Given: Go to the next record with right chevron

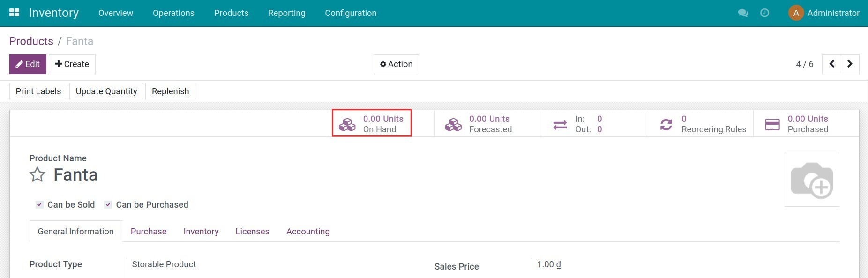Looking at the screenshot, I should tap(850, 64).
